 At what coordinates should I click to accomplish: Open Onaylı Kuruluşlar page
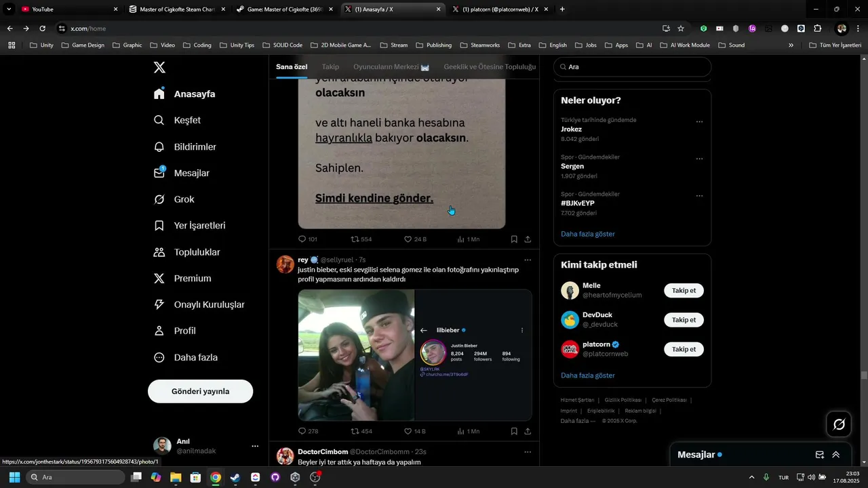point(199,305)
